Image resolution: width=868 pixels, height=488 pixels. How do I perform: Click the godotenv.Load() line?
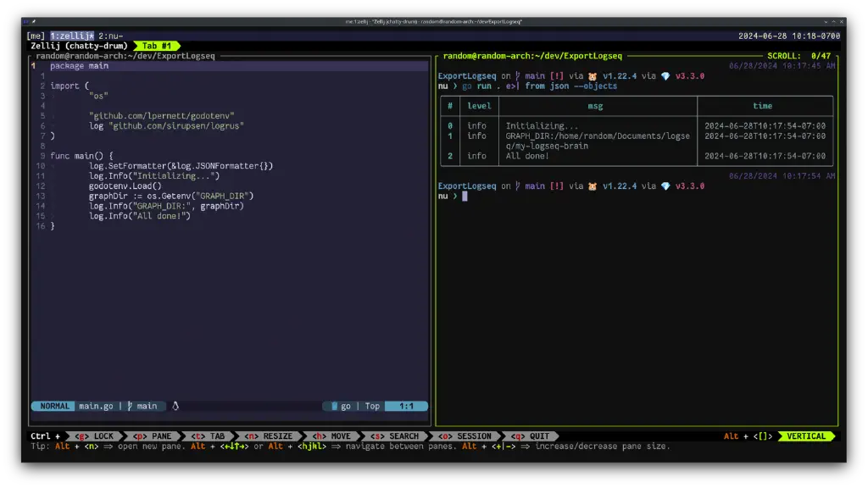pyautogui.click(x=125, y=186)
